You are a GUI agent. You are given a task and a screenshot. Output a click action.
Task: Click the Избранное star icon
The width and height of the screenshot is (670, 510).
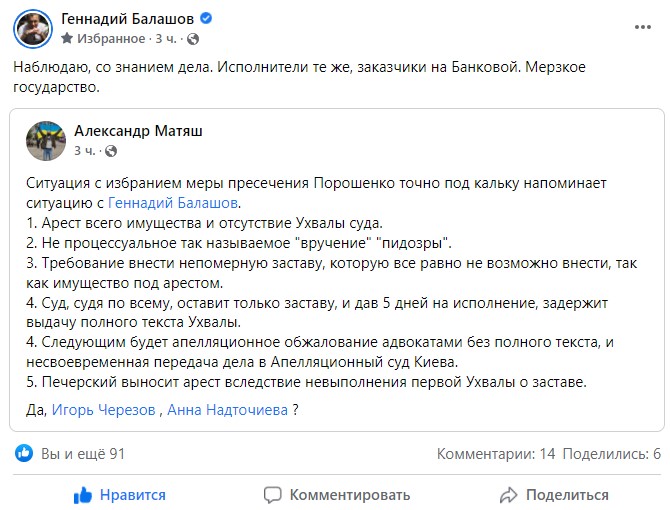[67, 39]
